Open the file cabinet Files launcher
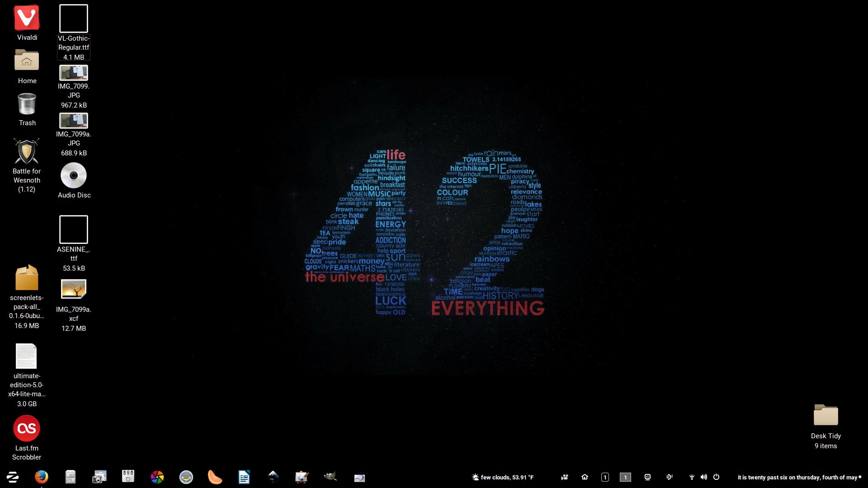The image size is (868, 488). point(71,477)
